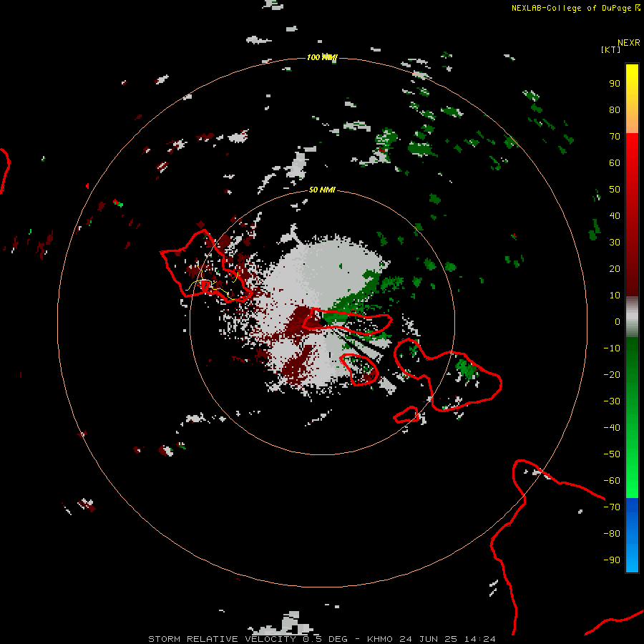This screenshot has width=644, height=644.
Task: Select the 10 value on the velocity scale
Action: click(x=615, y=296)
